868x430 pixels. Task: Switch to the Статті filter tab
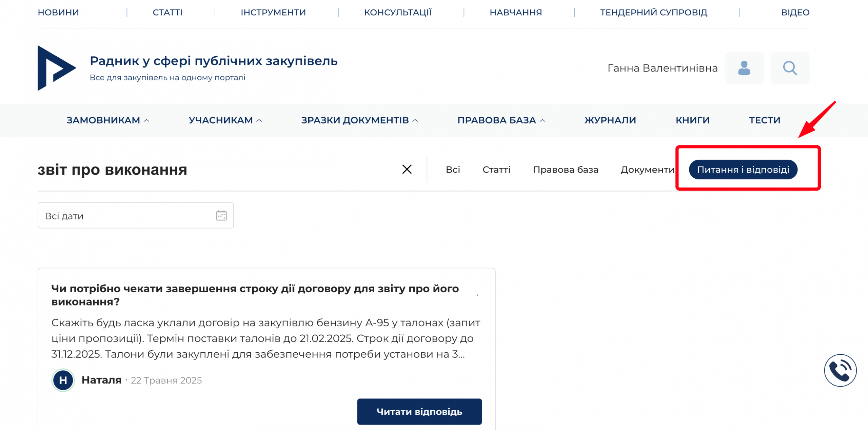pos(496,170)
